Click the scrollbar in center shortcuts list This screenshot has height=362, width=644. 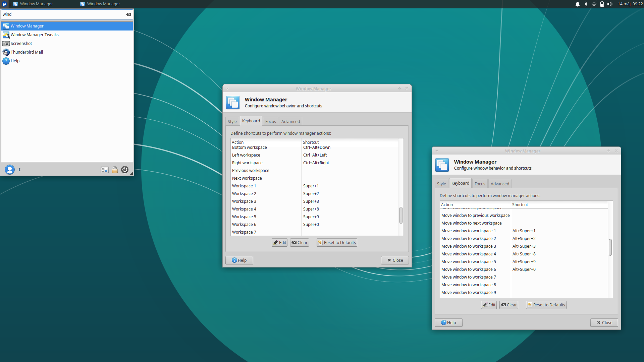point(401,215)
